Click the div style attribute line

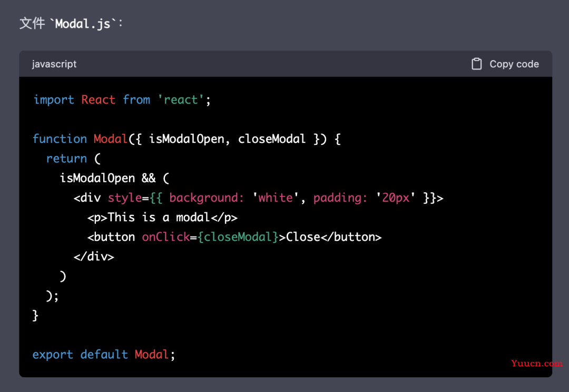258,198
